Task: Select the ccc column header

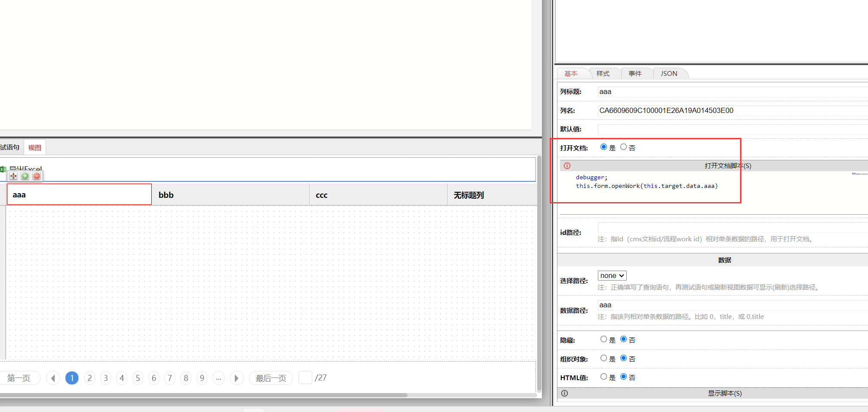Action: coord(379,195)
